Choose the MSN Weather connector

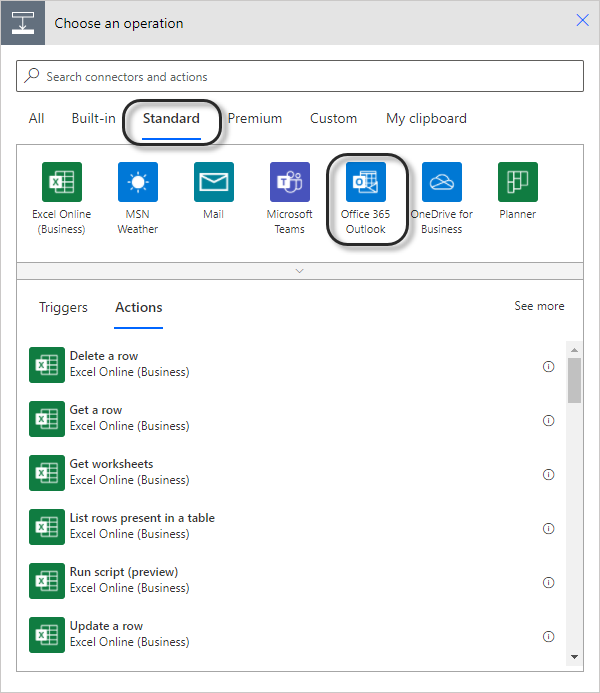pos(138,182)
